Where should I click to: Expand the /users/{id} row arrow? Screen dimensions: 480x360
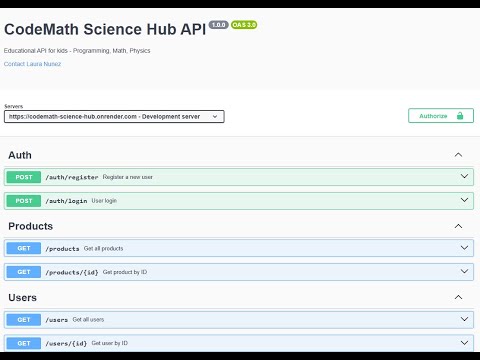pyautogui.click(x=464, y=343)
